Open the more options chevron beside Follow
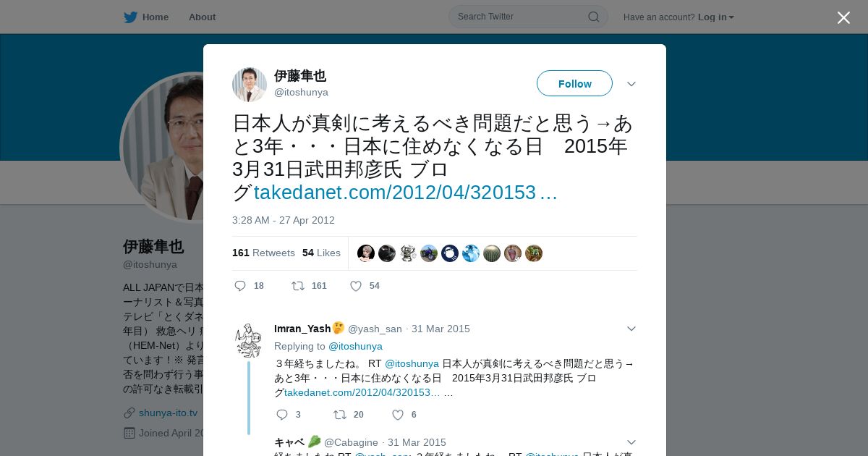The height and width of the screenshot is (456, 868). click(631, 84)
